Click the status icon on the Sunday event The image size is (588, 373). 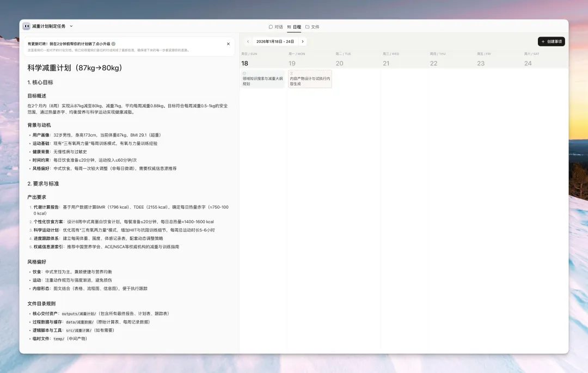coord(244,73)
